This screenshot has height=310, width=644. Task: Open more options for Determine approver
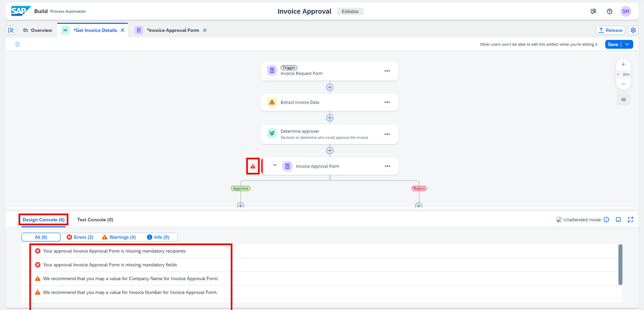(387, 134)
